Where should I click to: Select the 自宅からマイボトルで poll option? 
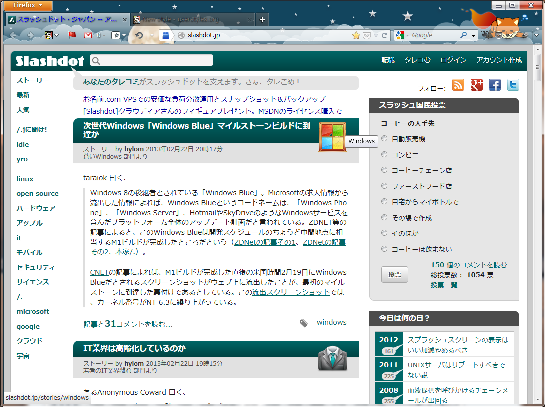coord(384,201)
